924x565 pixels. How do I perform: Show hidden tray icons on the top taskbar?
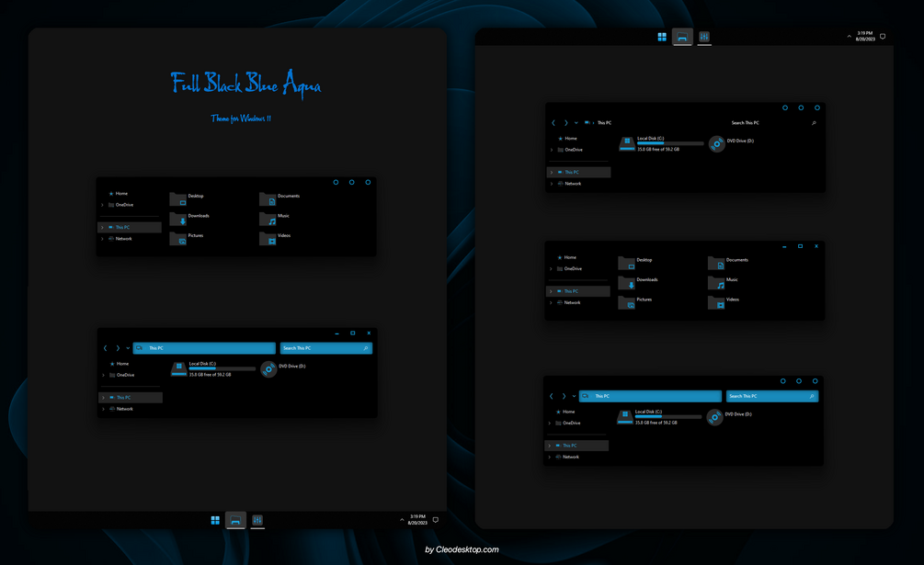(850, 36)
